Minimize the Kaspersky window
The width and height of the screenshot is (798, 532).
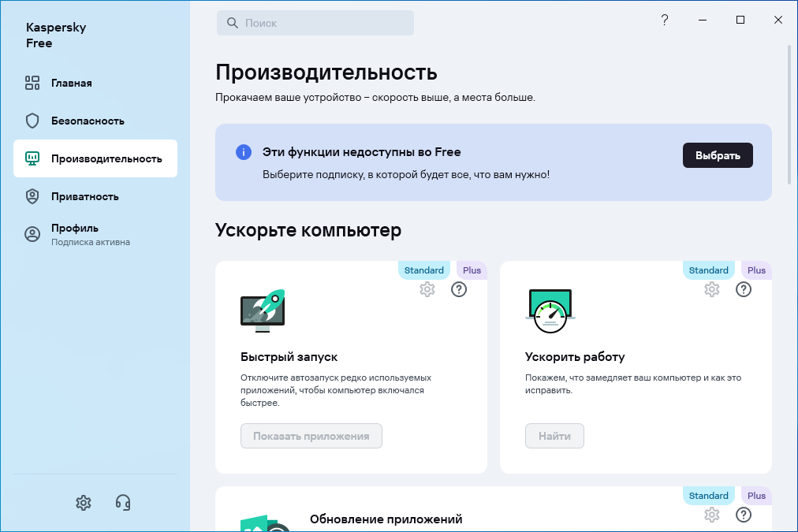(x=703, y=20)
